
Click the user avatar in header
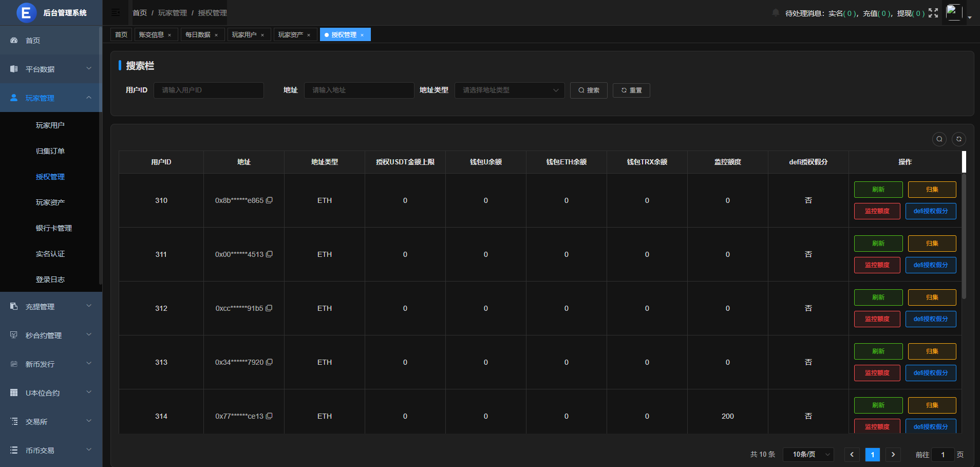[x=954, y=12]
